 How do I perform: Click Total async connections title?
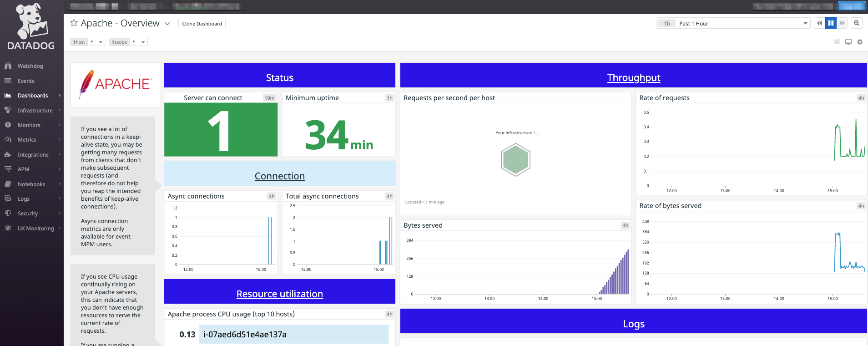point(322,196)
